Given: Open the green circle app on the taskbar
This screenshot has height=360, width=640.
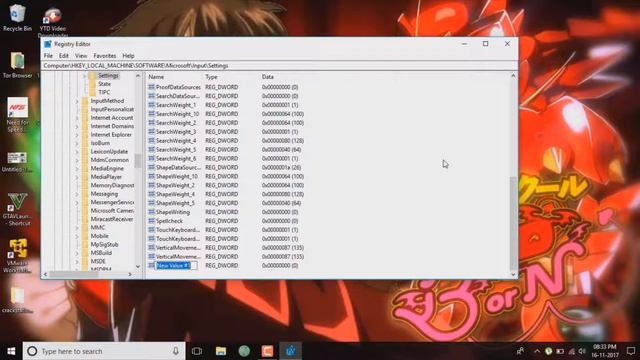Looking at the screenshot, I should (244, 351).
